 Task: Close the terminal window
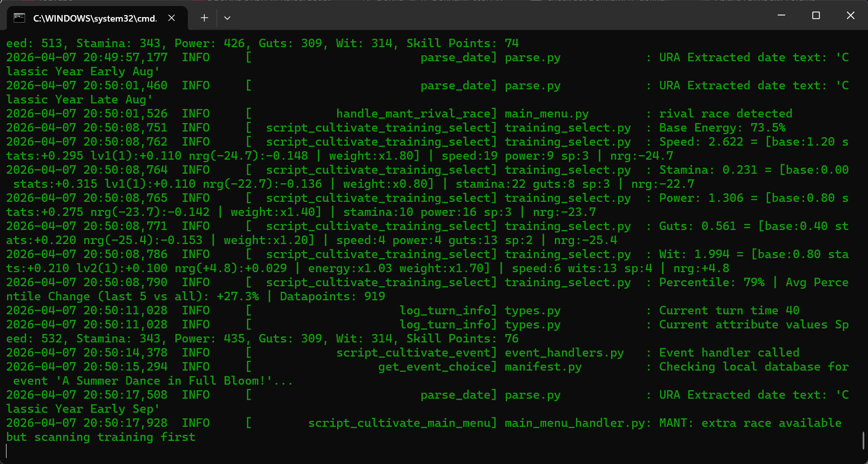pyautogui.click(x=850, y=16)
